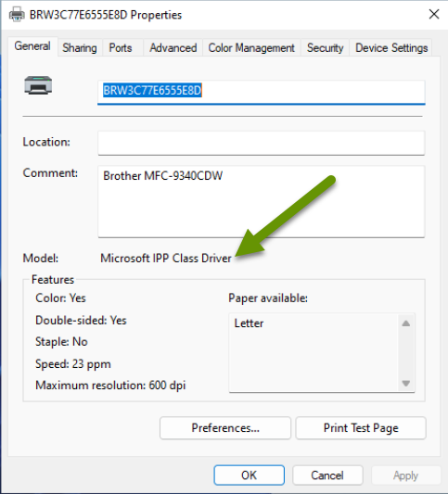Open printer Preferences

pyautogui.click(x=225, y=428)
